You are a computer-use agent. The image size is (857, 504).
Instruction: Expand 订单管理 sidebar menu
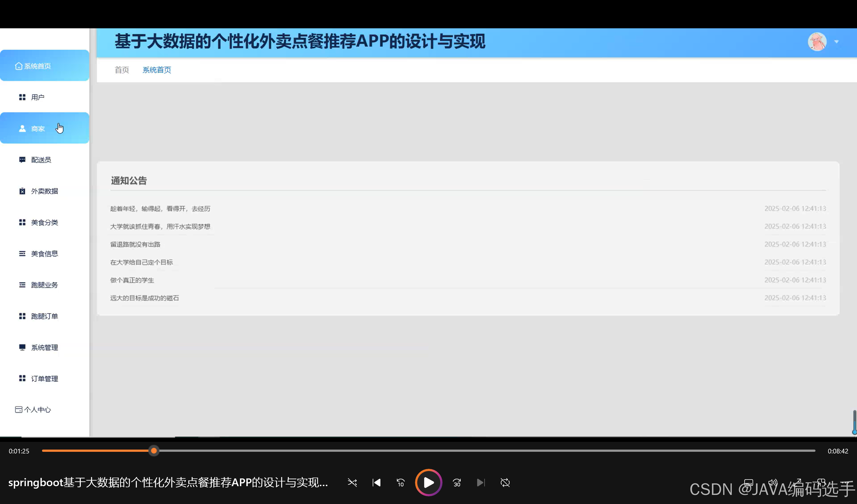point(44,378)
